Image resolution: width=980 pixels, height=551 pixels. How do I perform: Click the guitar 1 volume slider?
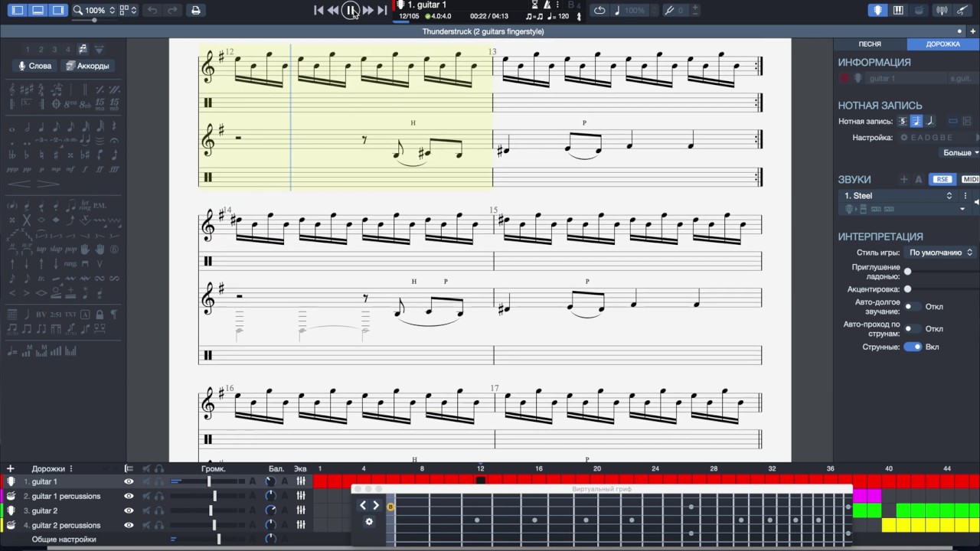coord(208,481)
